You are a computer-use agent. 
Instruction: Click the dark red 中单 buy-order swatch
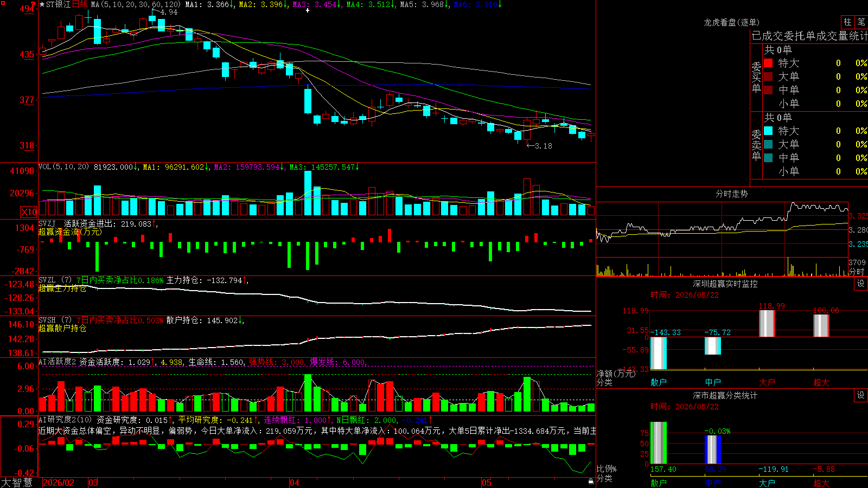(x=768, y=90)
